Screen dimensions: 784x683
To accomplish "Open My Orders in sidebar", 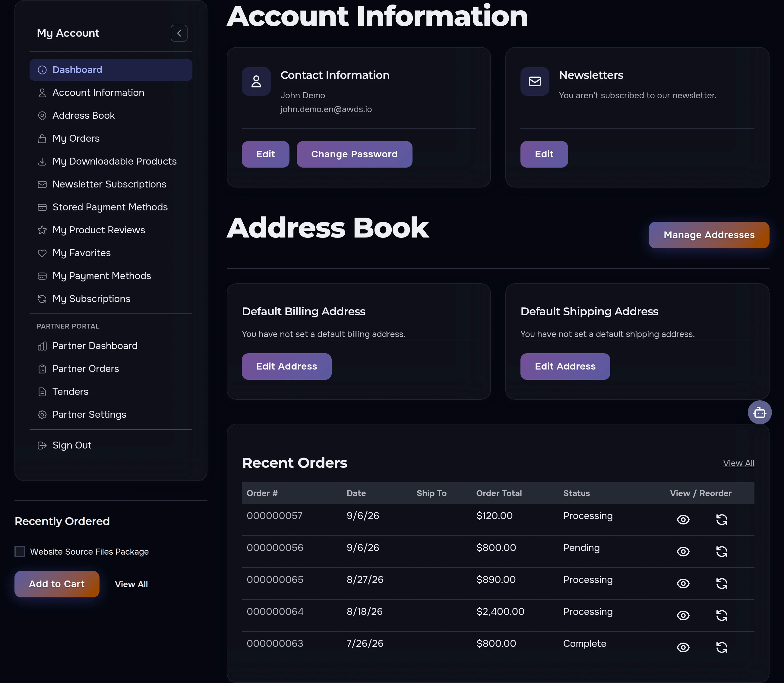I will pos(111,138).
